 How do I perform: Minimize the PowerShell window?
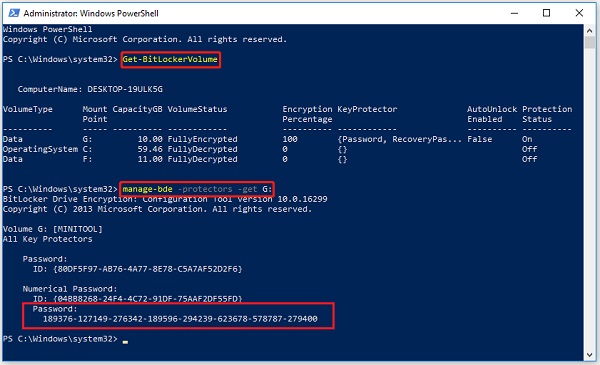tap(514, 13)
